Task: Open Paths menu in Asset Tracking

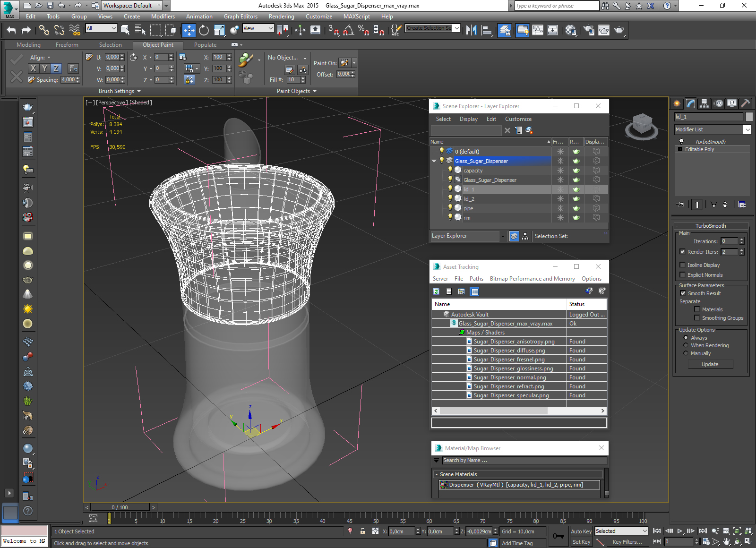Action: (476, 279)
